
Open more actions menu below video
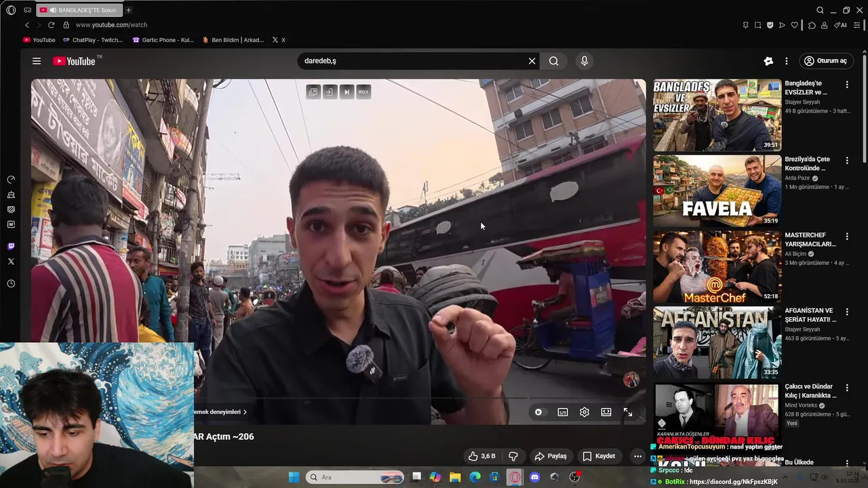pyautogui.click(x=637, y=456)
